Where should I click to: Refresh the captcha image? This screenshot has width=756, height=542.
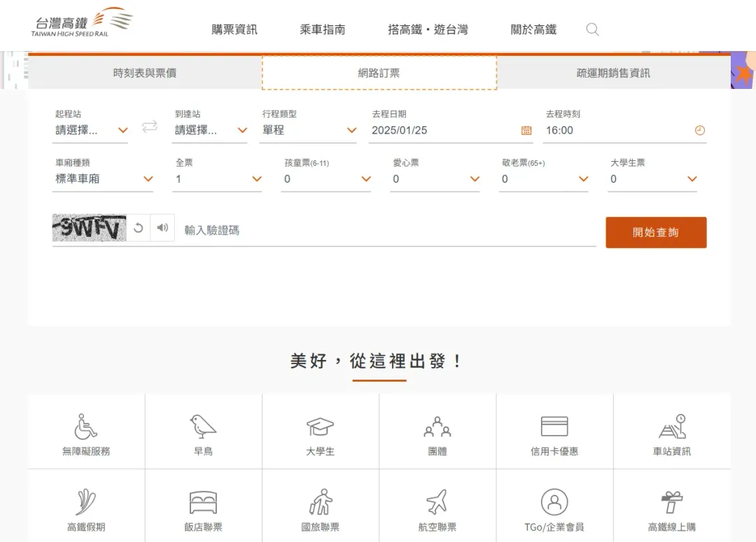coord(139,228)
